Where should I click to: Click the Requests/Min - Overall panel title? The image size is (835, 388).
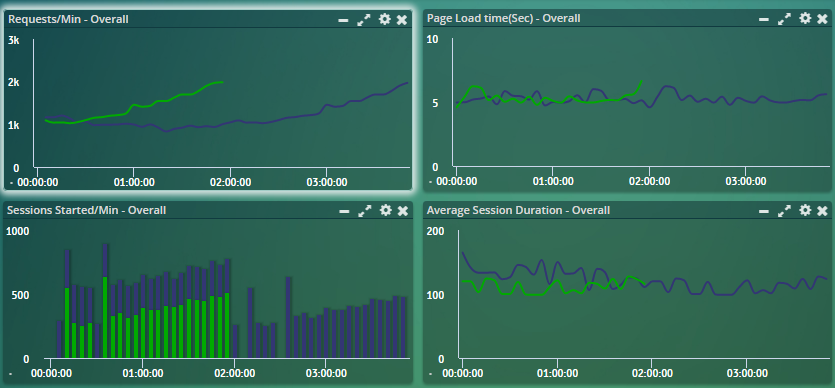tap(68, 20)
